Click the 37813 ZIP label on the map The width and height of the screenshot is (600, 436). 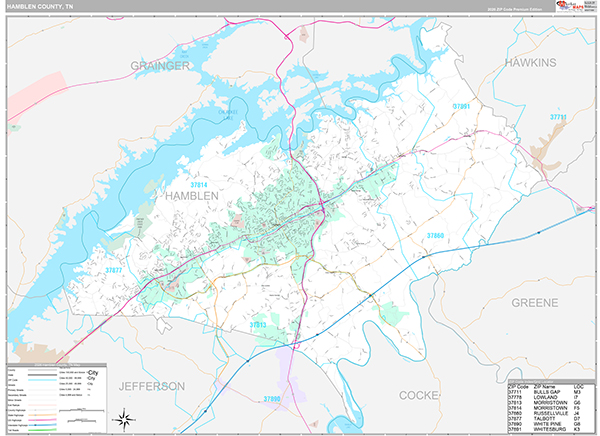(x=258, y=325)
